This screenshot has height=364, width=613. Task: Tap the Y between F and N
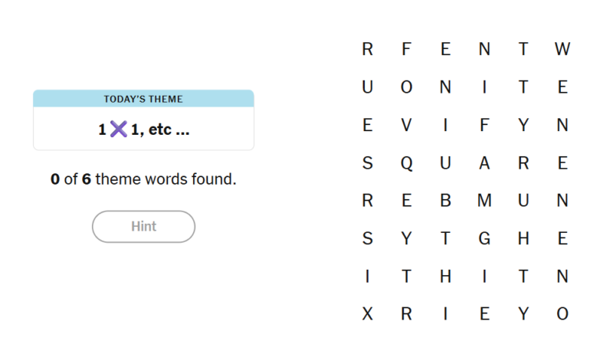pyautogui.click(x=523, y=125)
